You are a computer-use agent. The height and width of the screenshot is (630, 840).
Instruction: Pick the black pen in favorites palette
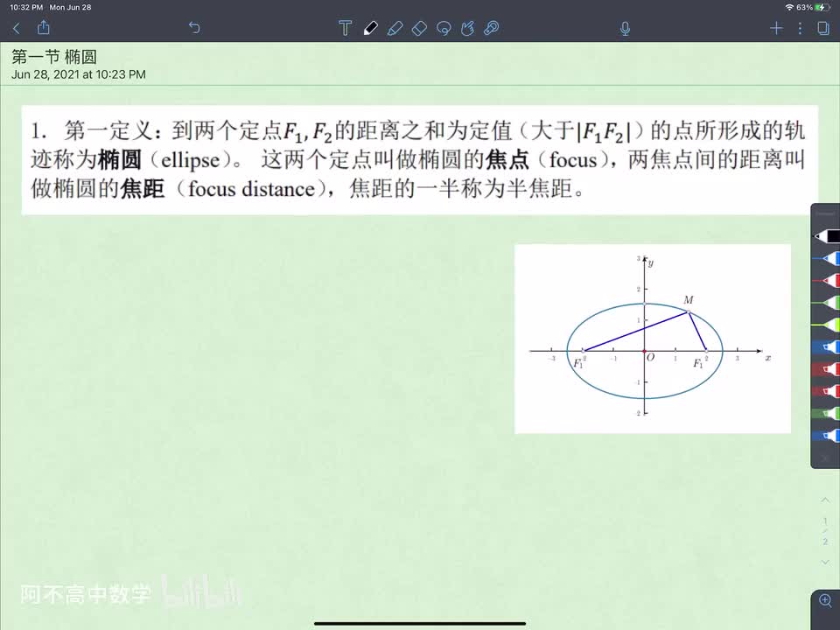click(x=827, y=235)
